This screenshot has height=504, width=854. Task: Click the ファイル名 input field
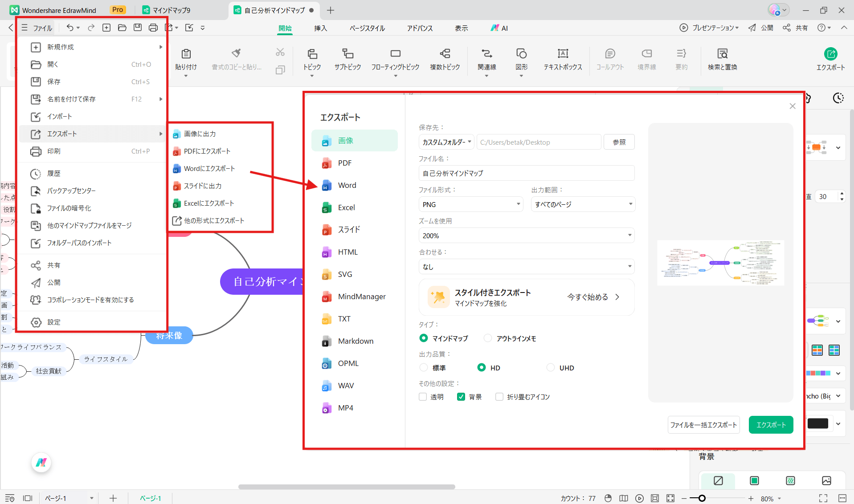[x=527, y=173]
